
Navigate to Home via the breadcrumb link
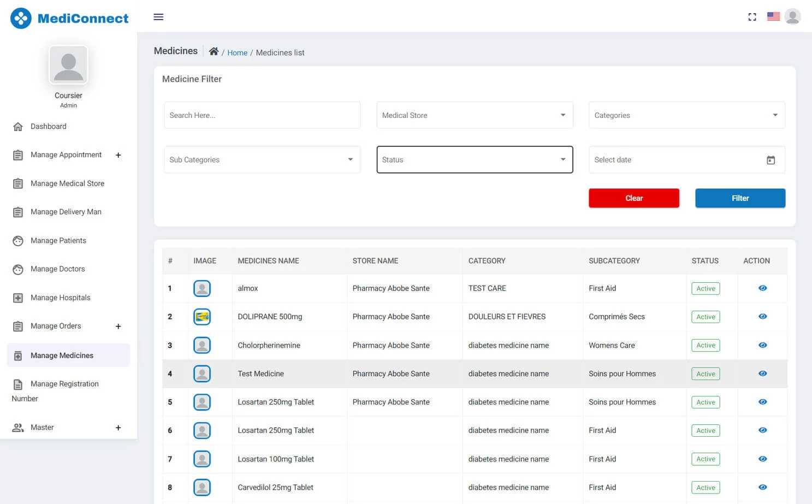coord(237,52)
